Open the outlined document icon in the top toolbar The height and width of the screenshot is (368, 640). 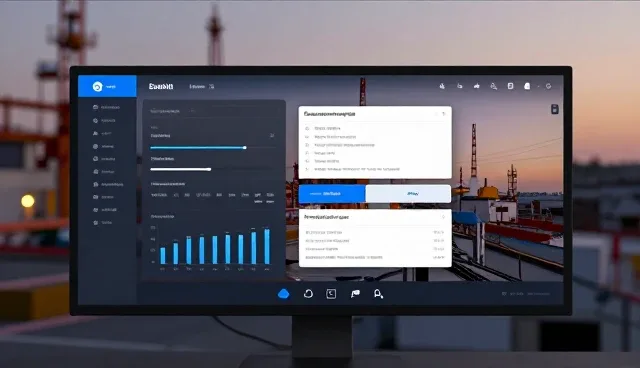(510, 86)
